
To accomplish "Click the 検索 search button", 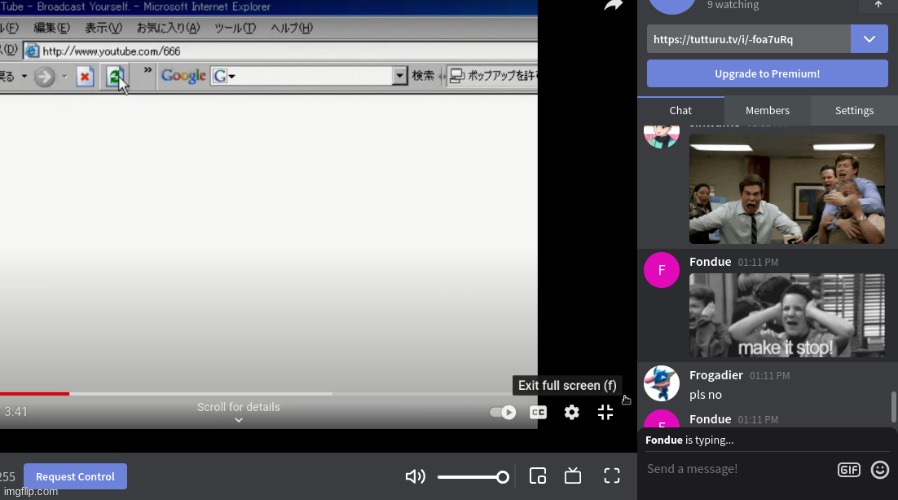I will click(423, 76).
